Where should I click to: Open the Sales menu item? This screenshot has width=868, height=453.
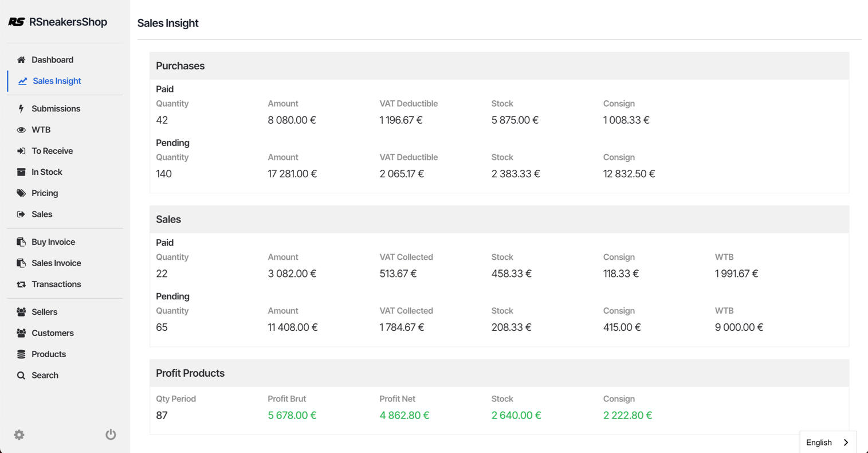pyautogui.click(x=42, y=214)
